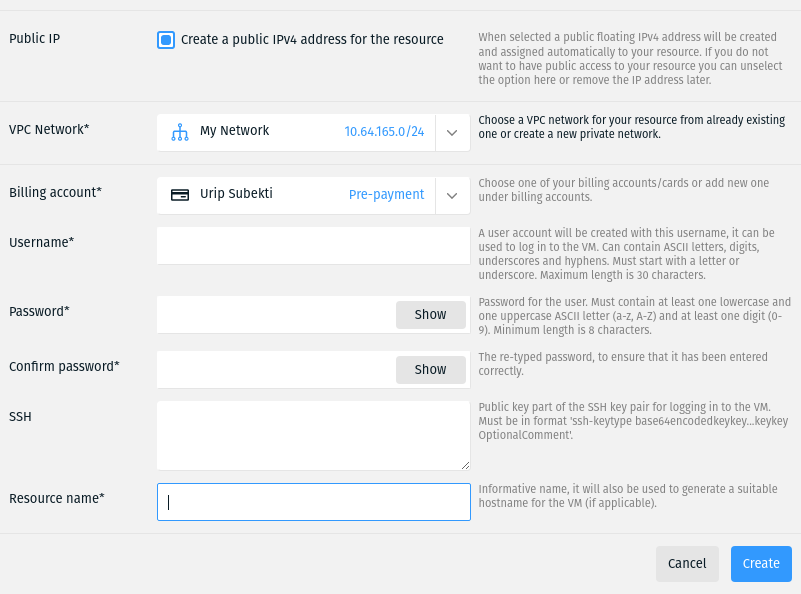Click the Pre-payment label in billing account
Viewport: 801px width, 594px height.
[x=386, y=195]
